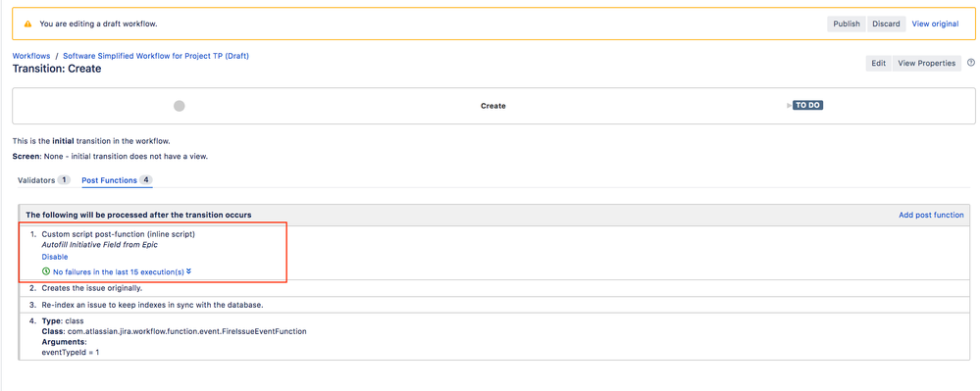
Task: Click the Edit transition button
Action: point(879,63)
